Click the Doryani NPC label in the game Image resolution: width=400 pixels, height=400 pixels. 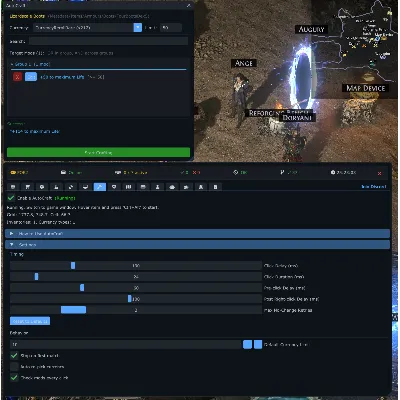coord(297,118)
